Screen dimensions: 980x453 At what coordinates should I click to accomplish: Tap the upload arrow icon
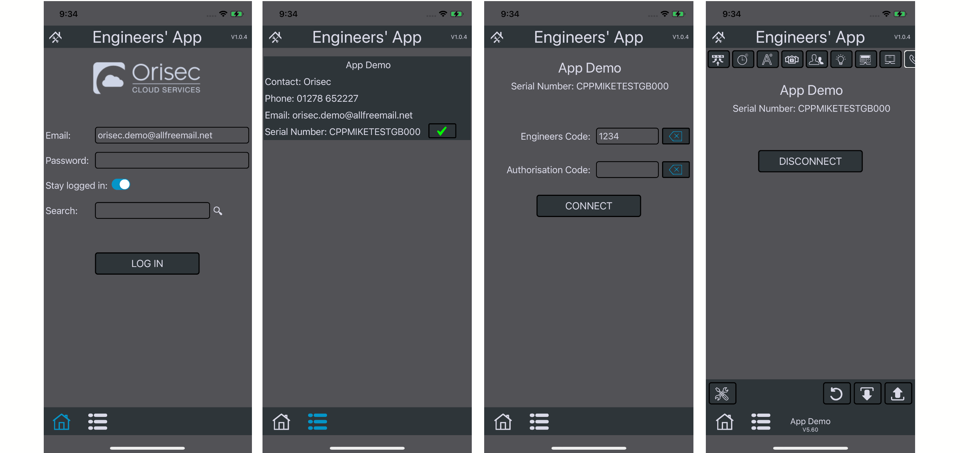point(898,393)
